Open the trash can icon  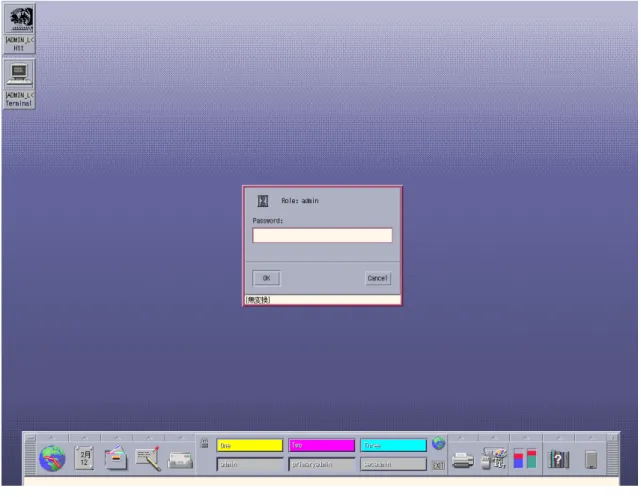[x=591, y=460]
